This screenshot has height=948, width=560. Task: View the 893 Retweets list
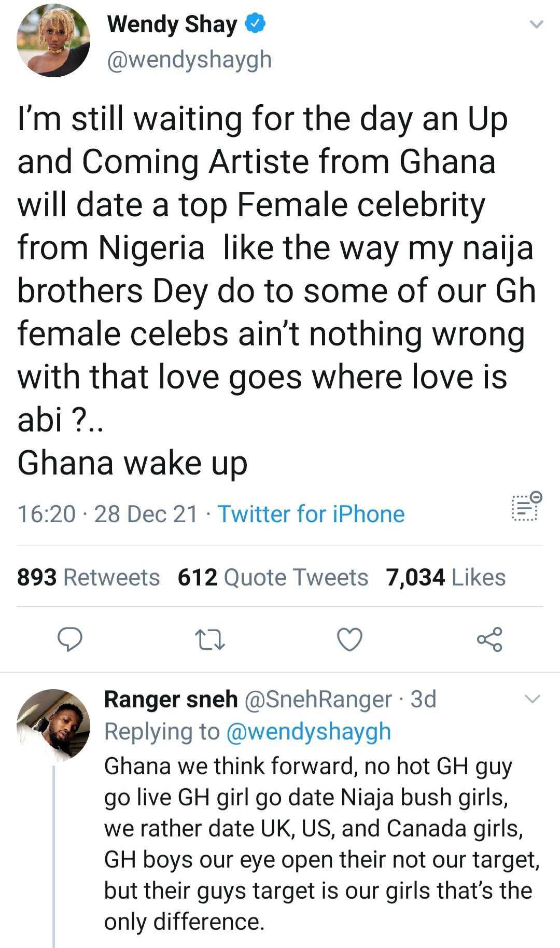point(88,577)
